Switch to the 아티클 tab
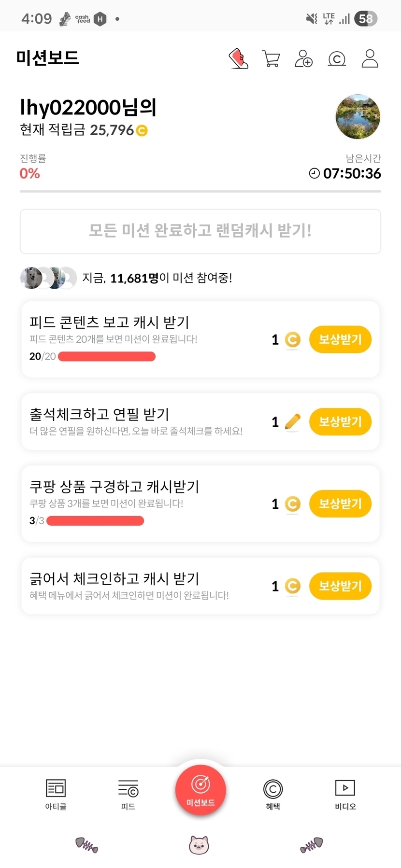 tap(56, 794)
